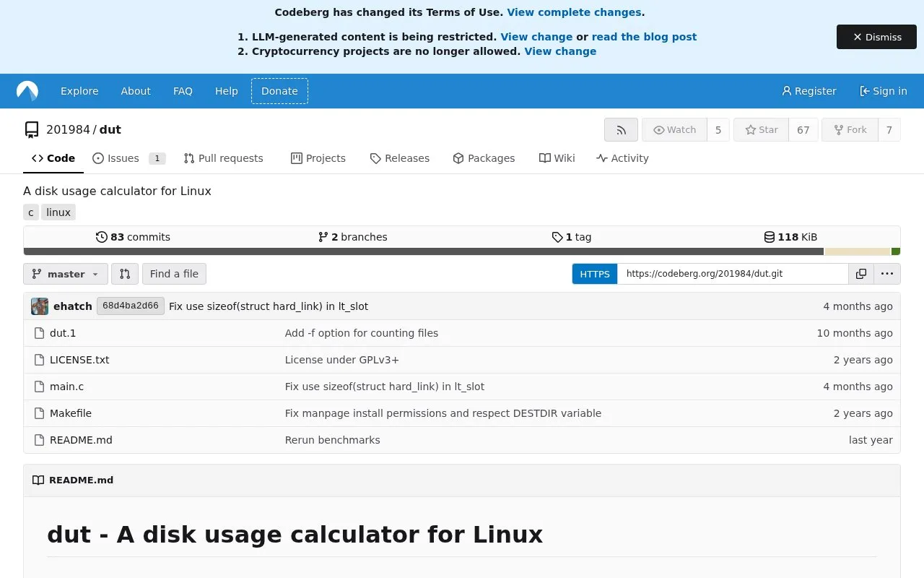Click the repository book icon beside 201984
The height and width of the screenshot is (578, 924).
pyautogui.click(x=31, y=130)
